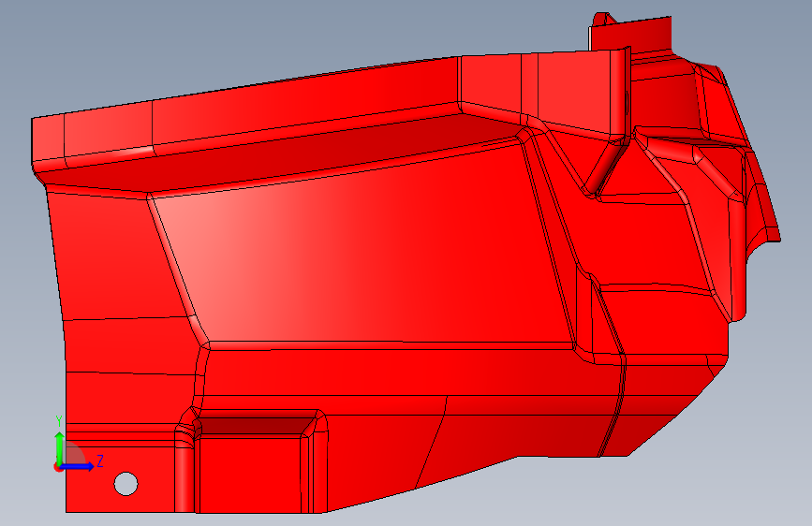
Task: Click the "Z" axis label text
Action: coord(100,460)
